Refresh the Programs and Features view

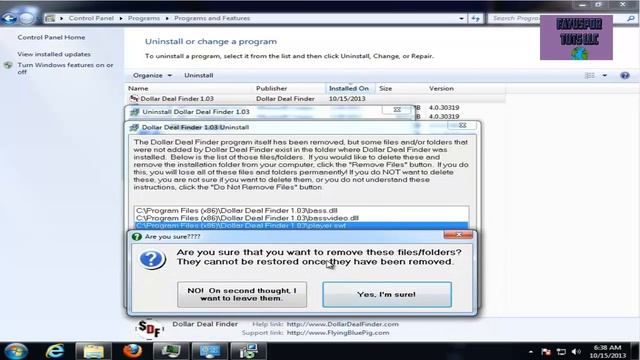click(476, 18)
